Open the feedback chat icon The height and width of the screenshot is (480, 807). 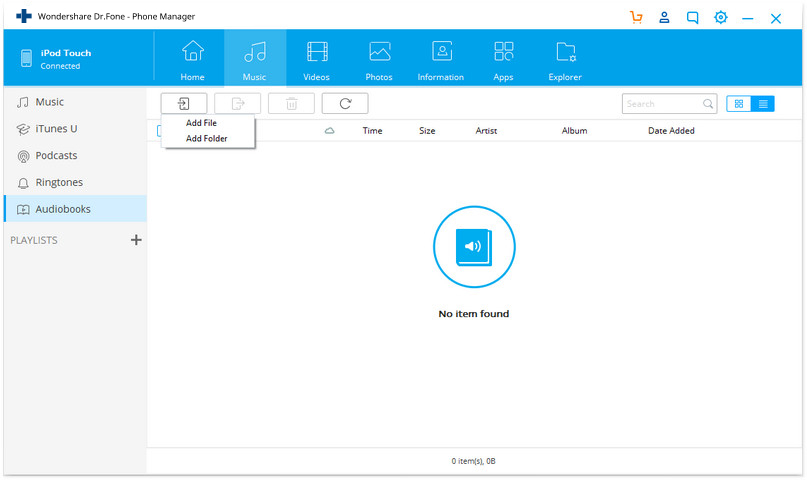[693, 18]
